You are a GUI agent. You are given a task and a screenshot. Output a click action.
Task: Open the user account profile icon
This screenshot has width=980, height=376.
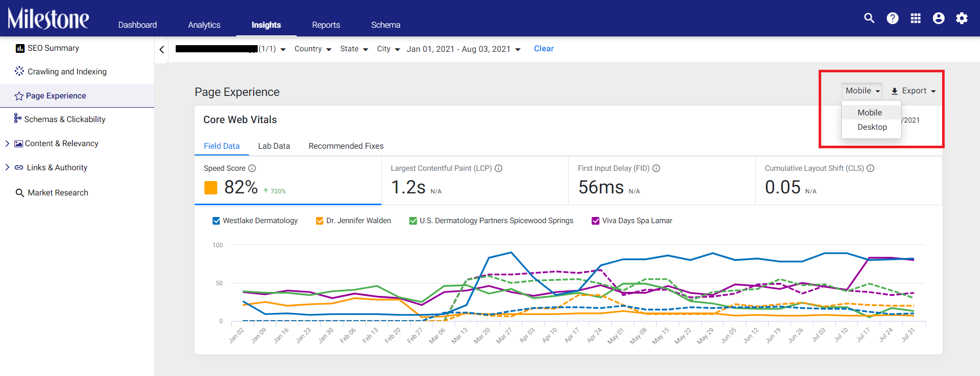click(x=939, y=18)
